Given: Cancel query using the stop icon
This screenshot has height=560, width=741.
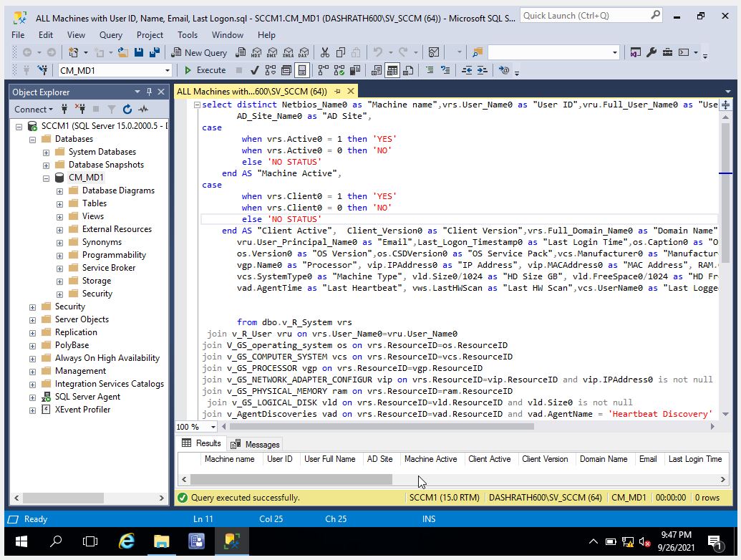Looking at the screenshot, I should click(238, 70).
